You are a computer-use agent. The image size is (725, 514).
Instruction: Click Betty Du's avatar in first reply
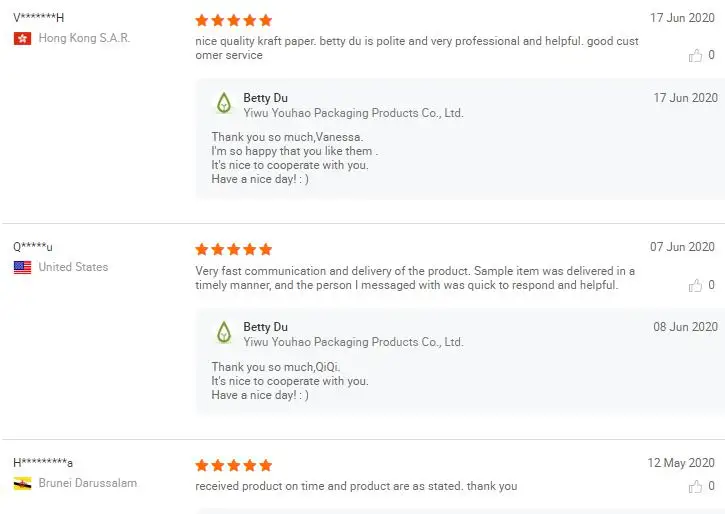[224, 103]
